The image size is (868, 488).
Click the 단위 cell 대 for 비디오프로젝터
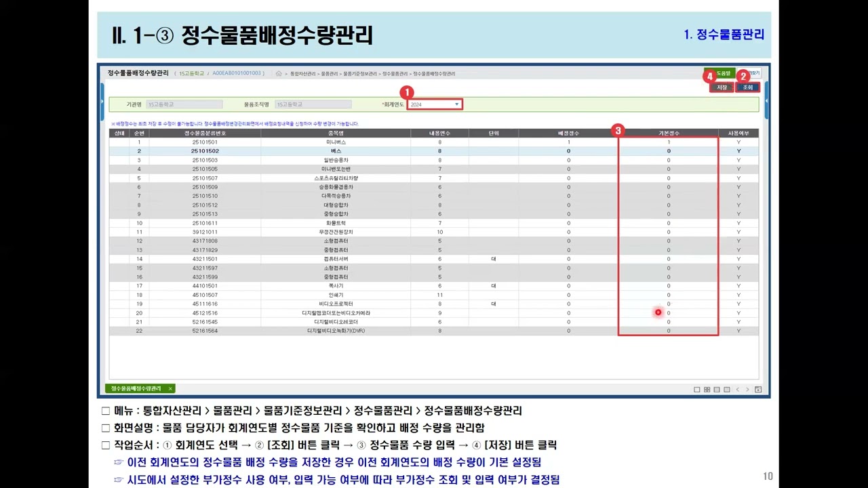494,304
